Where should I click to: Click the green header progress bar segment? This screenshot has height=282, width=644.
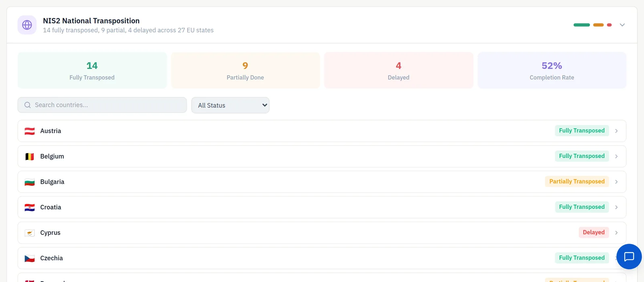point(582,25)
